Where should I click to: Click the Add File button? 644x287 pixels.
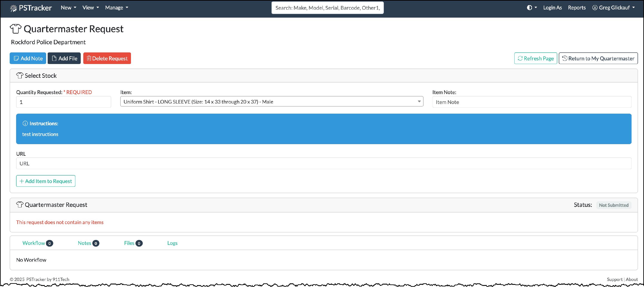(64, 58)
